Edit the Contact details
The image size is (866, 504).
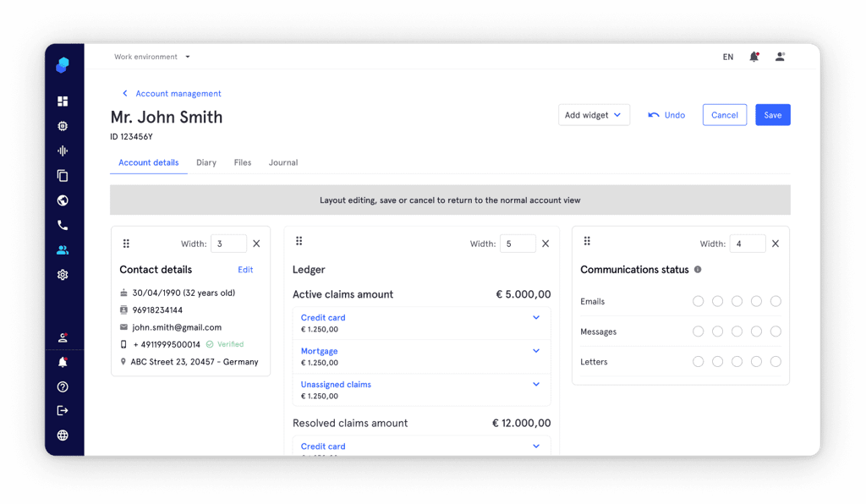(245, 270)
